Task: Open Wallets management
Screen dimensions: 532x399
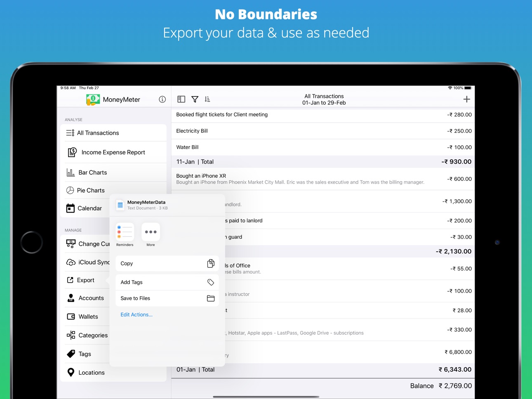Action: click(88, 316)
